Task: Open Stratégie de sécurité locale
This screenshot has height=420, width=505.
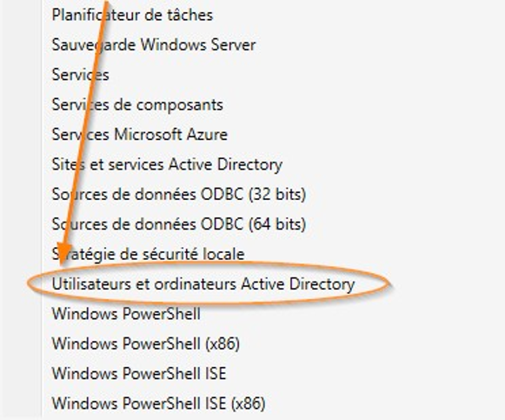Action: tap(148, 254)
